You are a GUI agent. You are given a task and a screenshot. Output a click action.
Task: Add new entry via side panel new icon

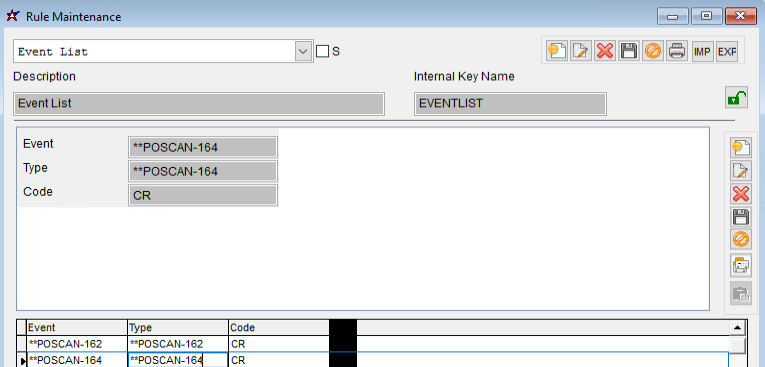(741, 147)
